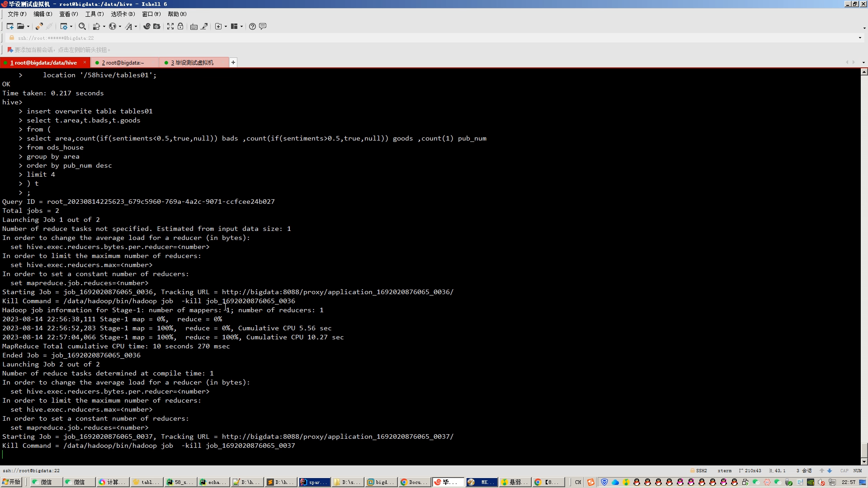Expand the font settings dropdown arrow
Screen dimensions: 868x488
coord(136,26)
